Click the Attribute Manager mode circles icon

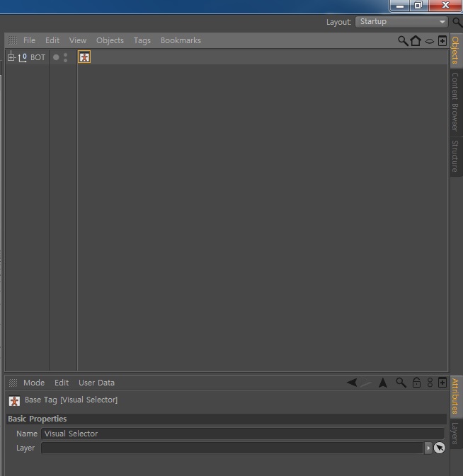click(x=430, y=383)
